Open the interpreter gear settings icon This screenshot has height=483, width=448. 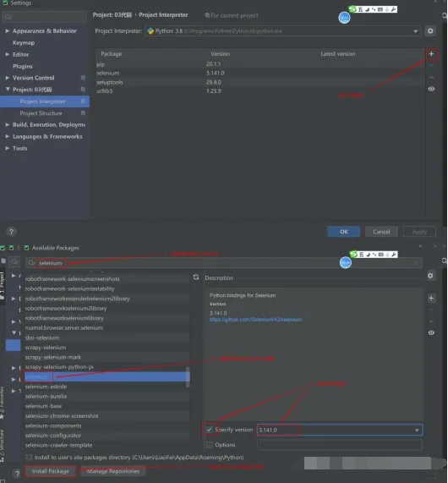point(430,31)
